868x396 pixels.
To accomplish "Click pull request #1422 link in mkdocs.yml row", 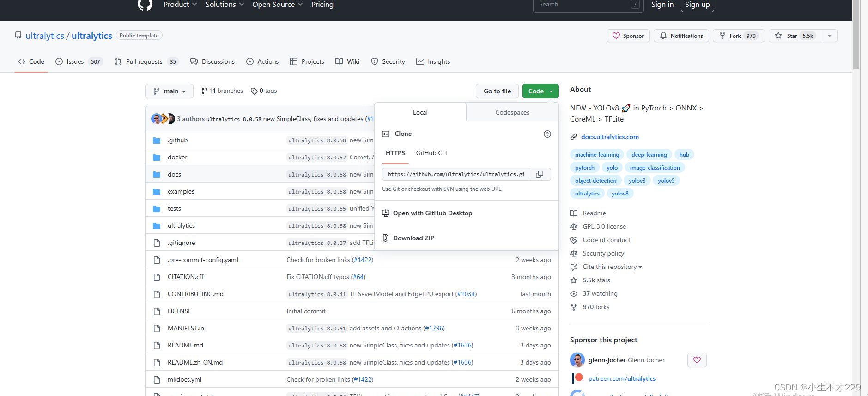I will [x=363, y=380].
